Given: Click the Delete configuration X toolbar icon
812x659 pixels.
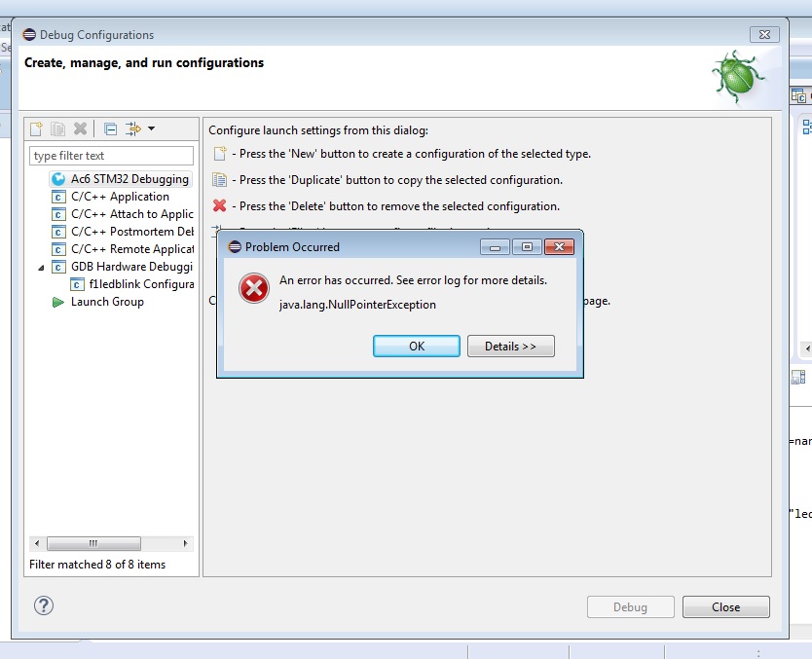Looking at the screenshot, I should (81, 128).
